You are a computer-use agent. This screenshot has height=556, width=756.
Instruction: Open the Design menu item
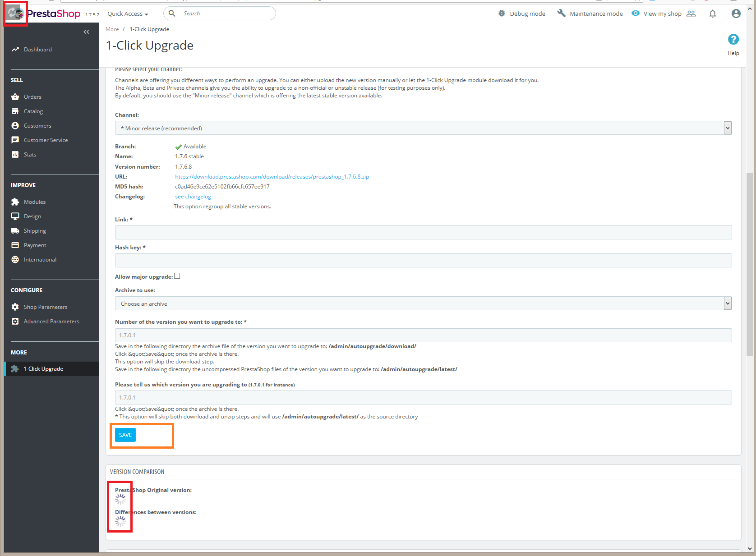click(32, 216)
